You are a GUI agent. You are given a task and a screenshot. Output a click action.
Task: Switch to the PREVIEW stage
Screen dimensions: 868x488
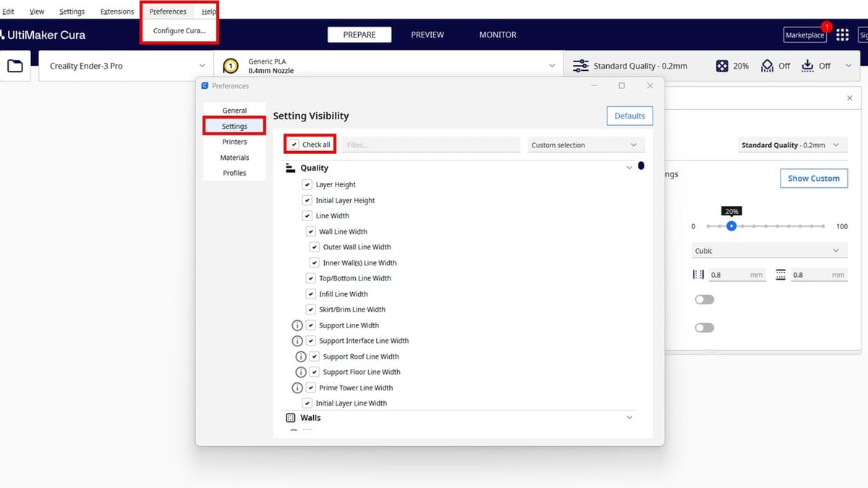(427, 35)
